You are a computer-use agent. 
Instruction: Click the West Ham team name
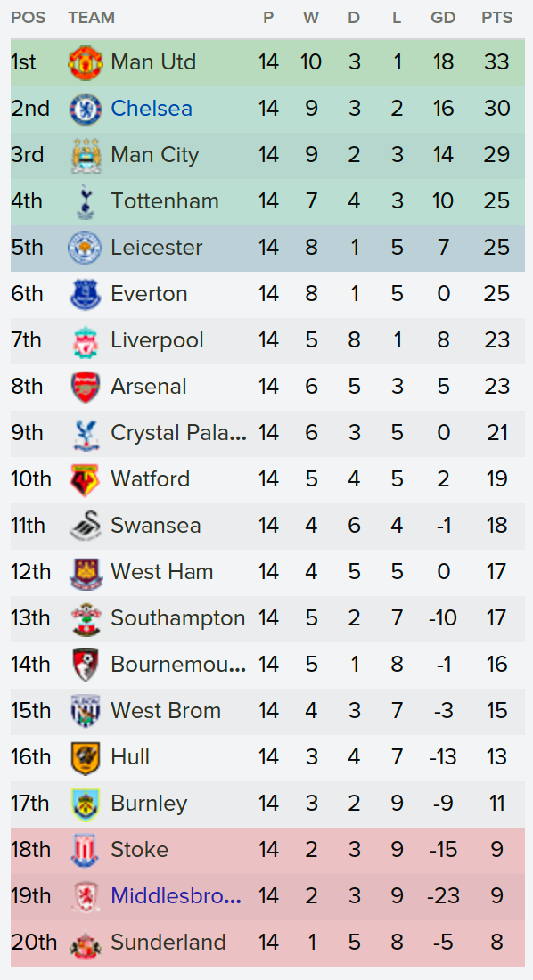click(162, 571)
